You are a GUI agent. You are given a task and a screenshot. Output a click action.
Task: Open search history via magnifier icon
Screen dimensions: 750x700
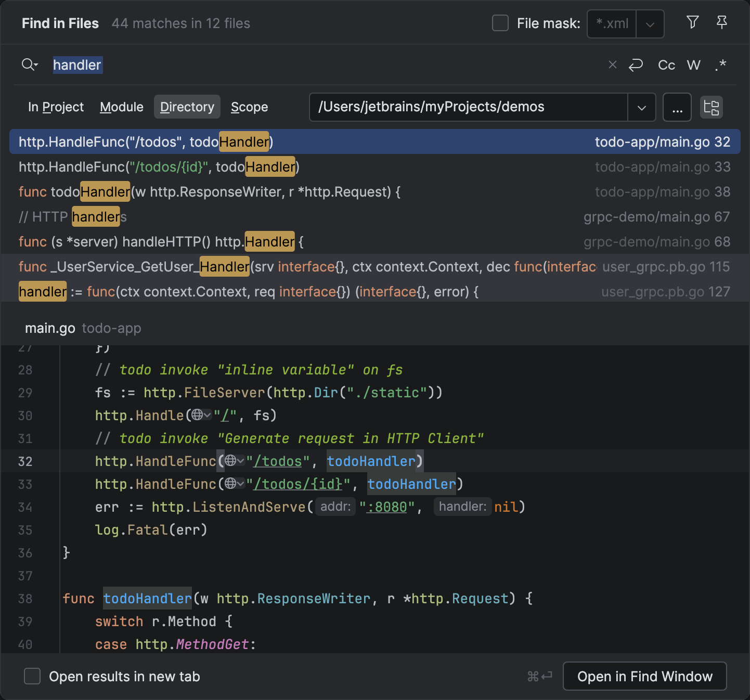(x=30, y=64)
